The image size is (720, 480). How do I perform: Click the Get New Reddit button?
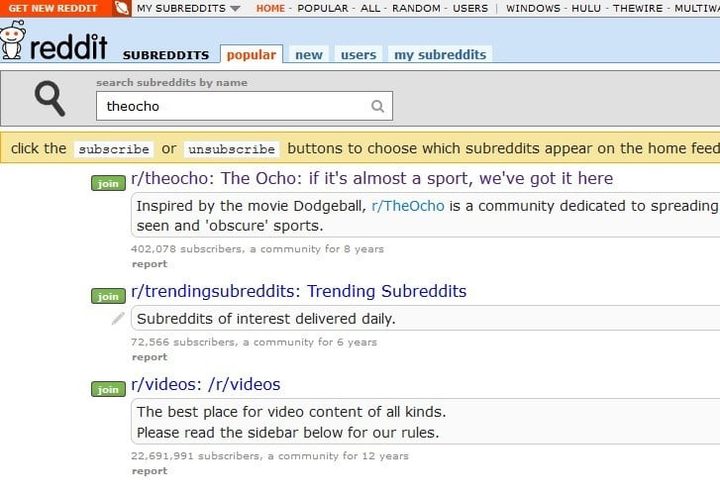pyautogui.click(x=53, y=8)
